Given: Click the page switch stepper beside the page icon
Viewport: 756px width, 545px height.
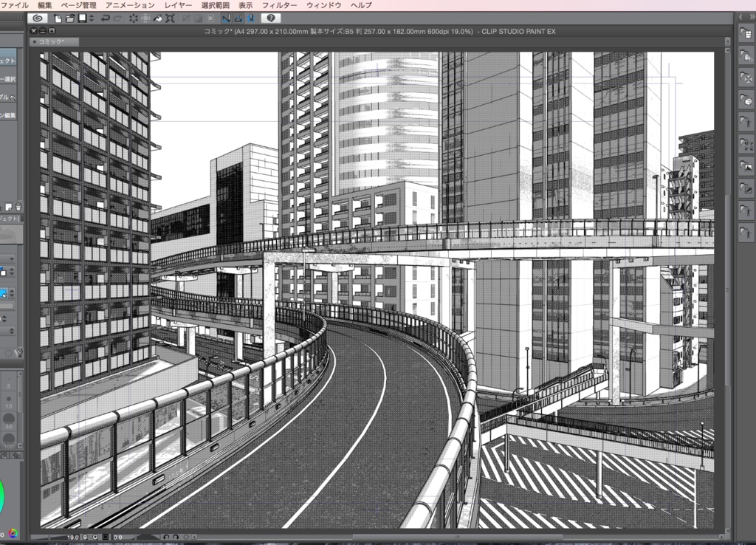Looking at the screenshot, I should (92, 17).
